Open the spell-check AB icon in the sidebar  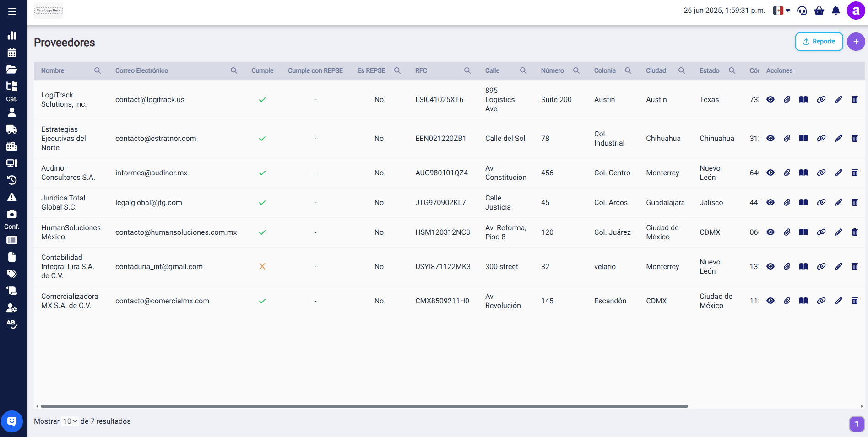click(12, 324)
